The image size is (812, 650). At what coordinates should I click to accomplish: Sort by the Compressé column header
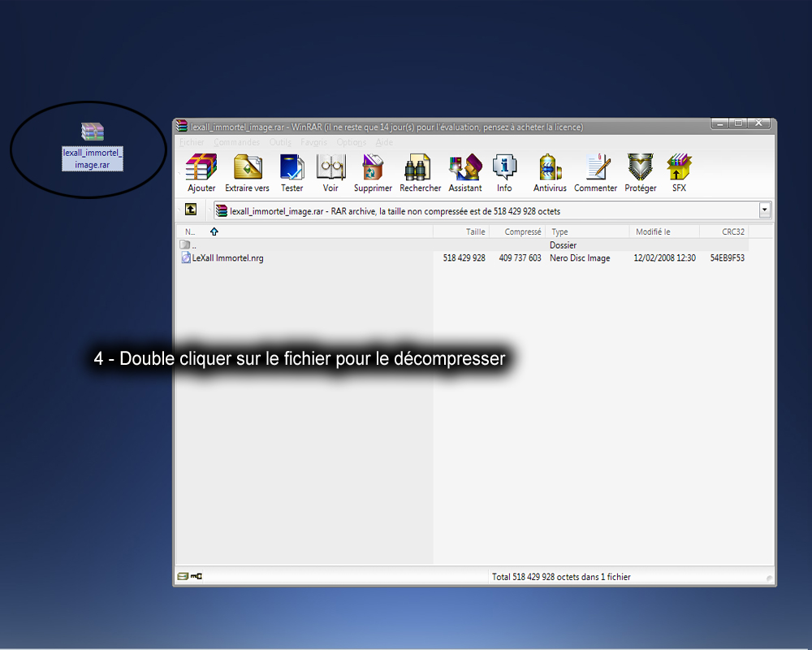516,232
